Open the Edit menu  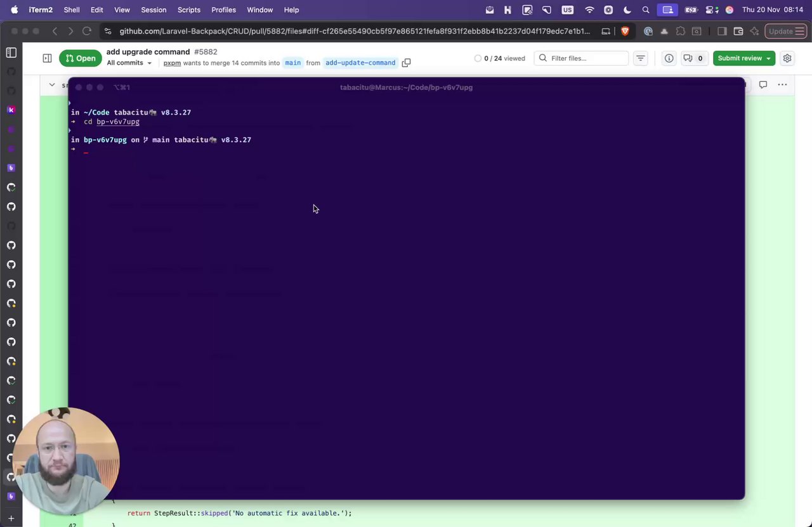[x=97, y=10]
